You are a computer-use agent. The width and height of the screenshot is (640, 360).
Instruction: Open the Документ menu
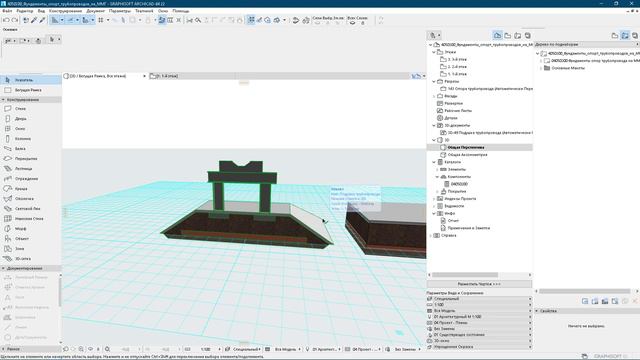(x=96, y=11)
